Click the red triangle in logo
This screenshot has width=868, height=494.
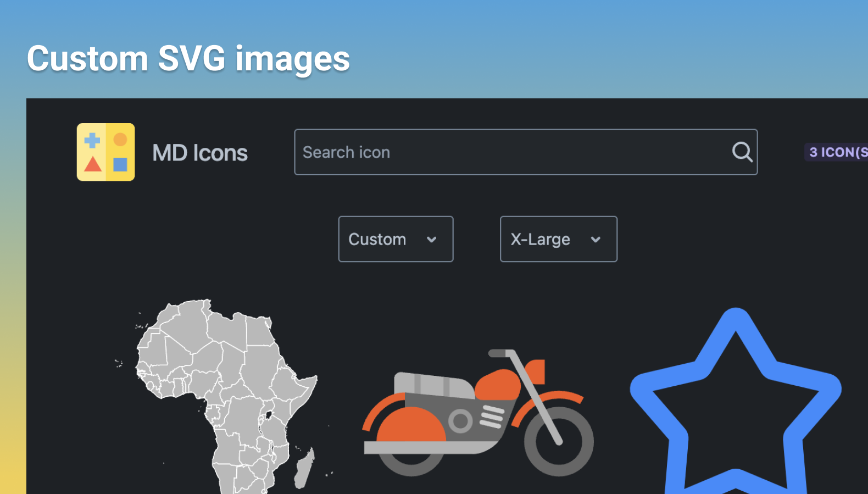tap(93, 164)
